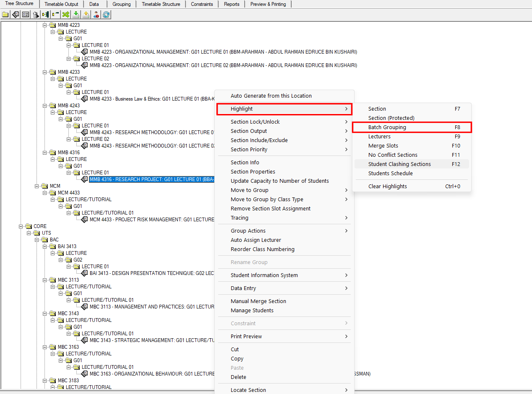Select Auto Generate from this Location

284,96
